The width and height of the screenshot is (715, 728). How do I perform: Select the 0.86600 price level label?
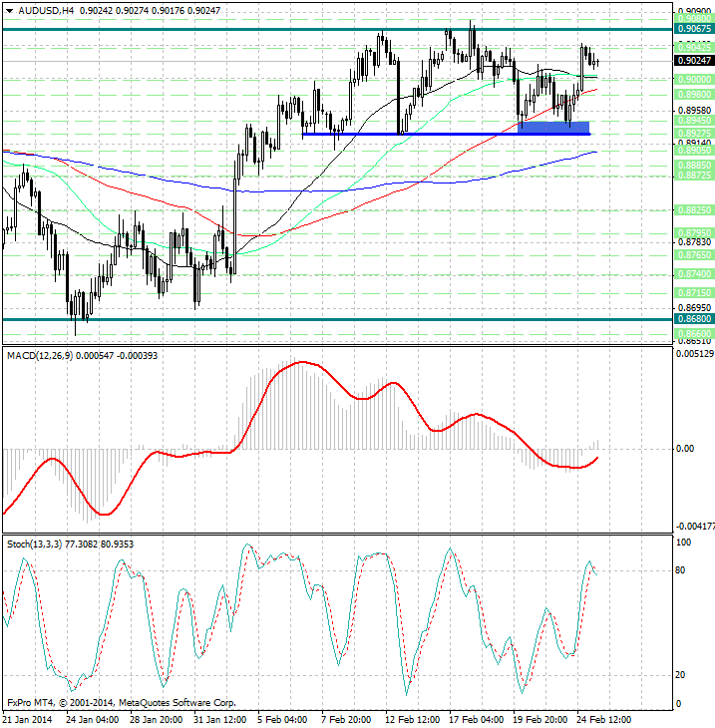(694, 334)
